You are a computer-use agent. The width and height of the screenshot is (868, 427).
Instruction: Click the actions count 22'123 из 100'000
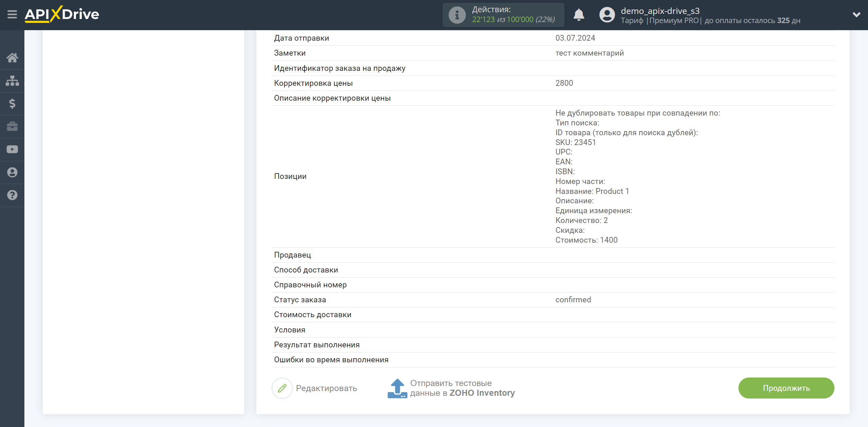(x=513, y=20)
